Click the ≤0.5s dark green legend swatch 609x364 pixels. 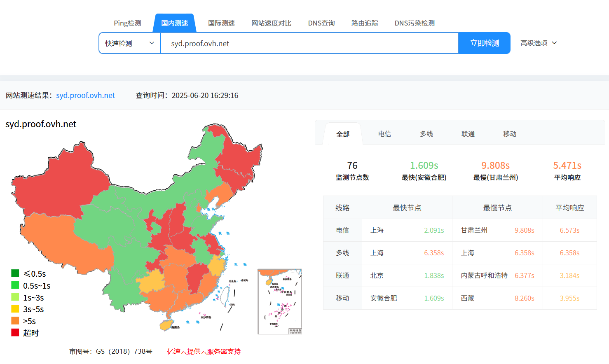click(15, 273)
